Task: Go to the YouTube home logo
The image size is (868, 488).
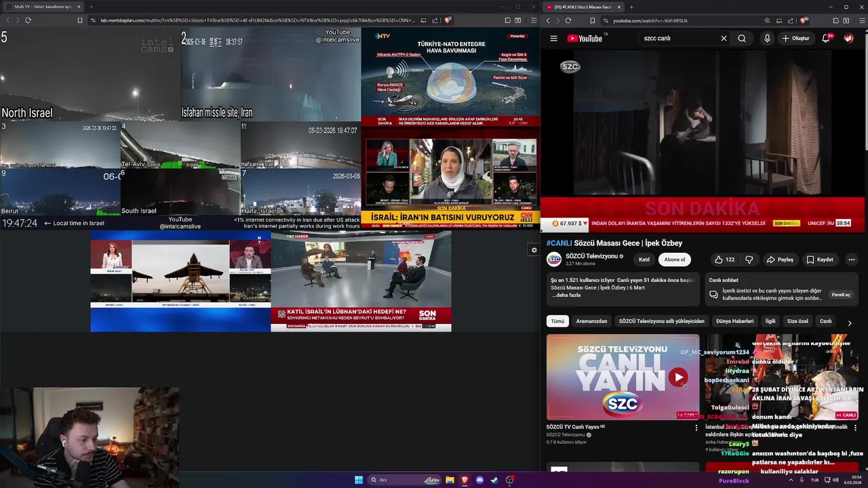Action: [585, 39]
